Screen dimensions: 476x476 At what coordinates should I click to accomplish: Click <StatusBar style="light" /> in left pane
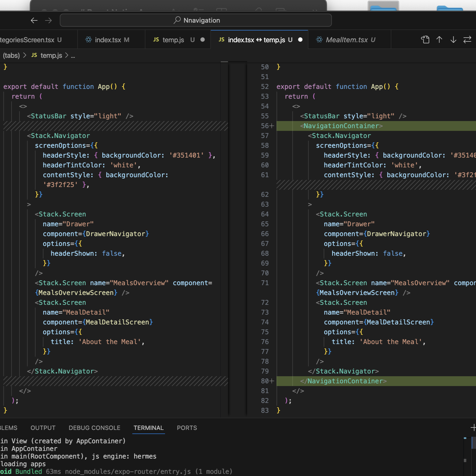[x=80, y=116]
